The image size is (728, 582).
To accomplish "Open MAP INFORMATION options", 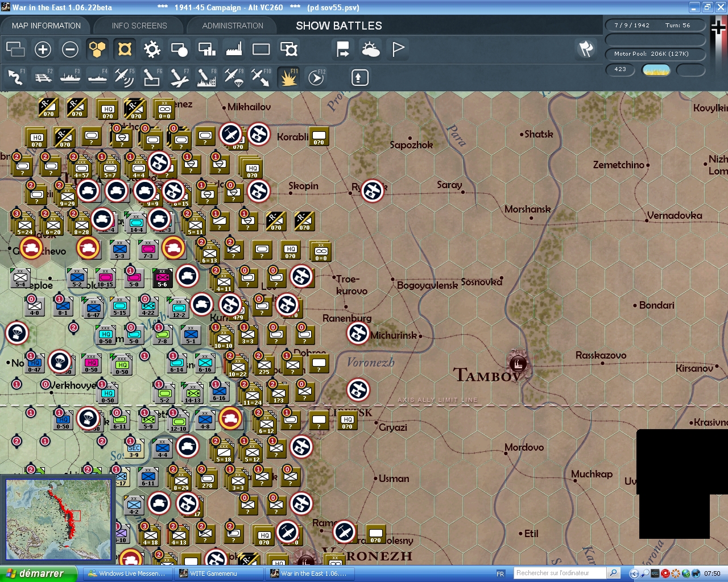I will tap(45, 25).
